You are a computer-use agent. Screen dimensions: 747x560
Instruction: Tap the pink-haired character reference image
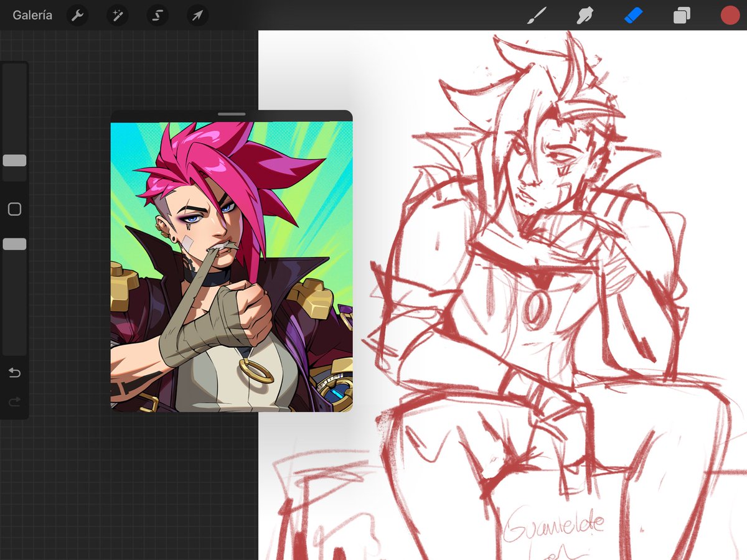coord(232,266)
